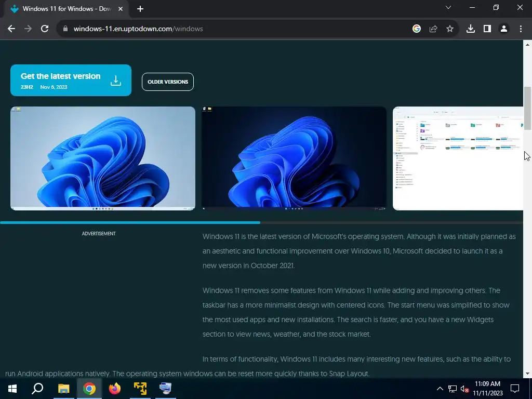Open a new browser tab
This screenshot has width=532, height=399.
click(140, 9)
